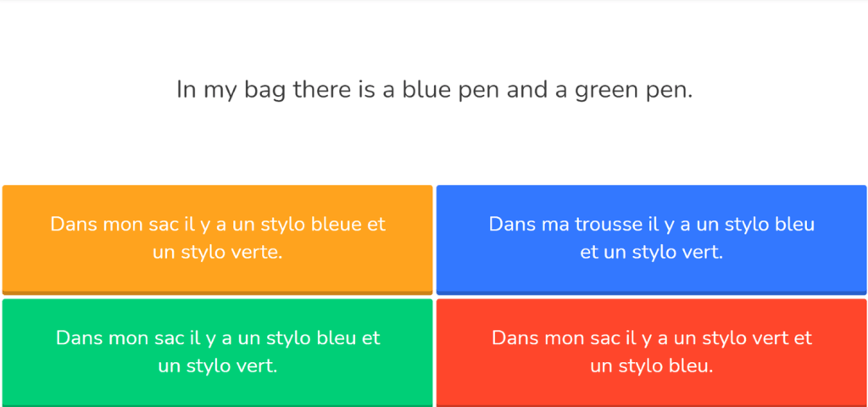Select the bottom-row answer starting 'stylo bleu et'
868x407 pixels.
pyautogui.click(x=217, y=352)
